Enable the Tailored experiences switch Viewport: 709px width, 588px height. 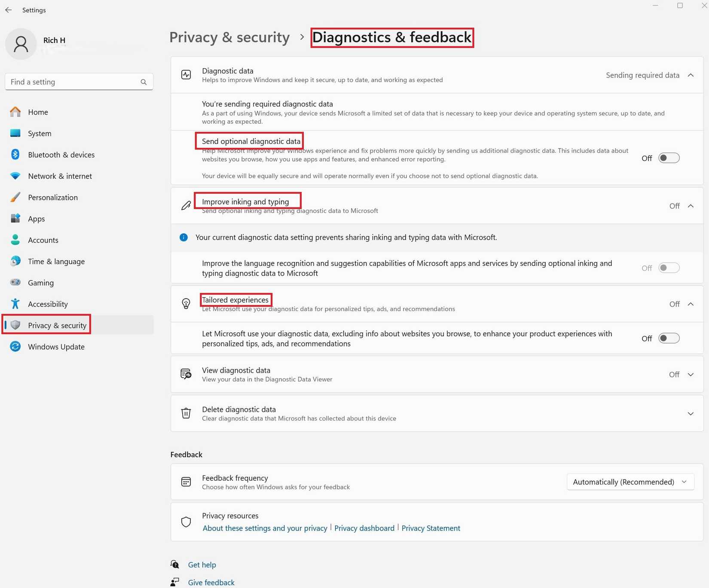click(x=669, y=338)
